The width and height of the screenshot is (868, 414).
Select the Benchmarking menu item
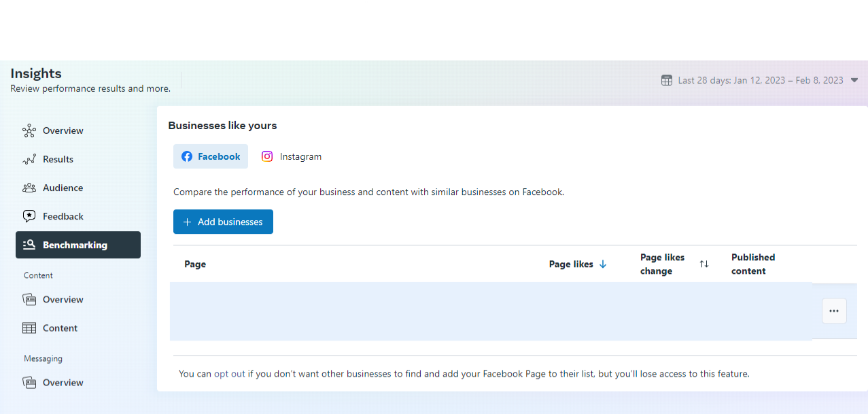point(77,245)
